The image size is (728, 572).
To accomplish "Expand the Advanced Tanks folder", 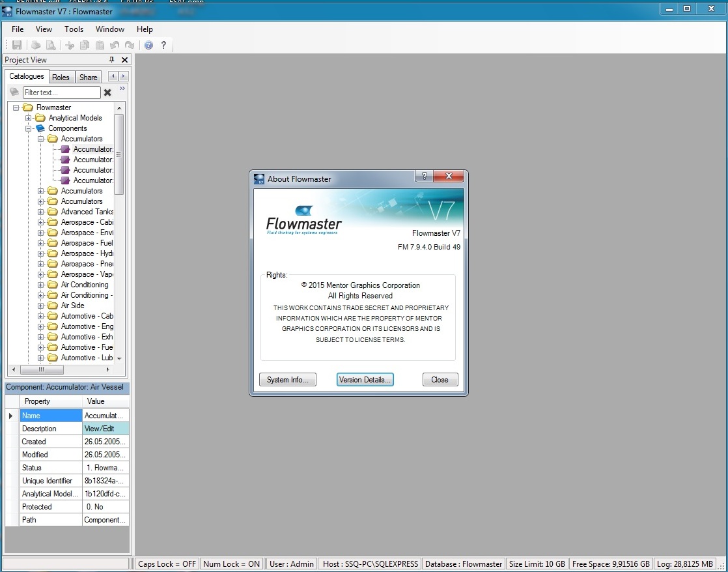I will 41,212.
